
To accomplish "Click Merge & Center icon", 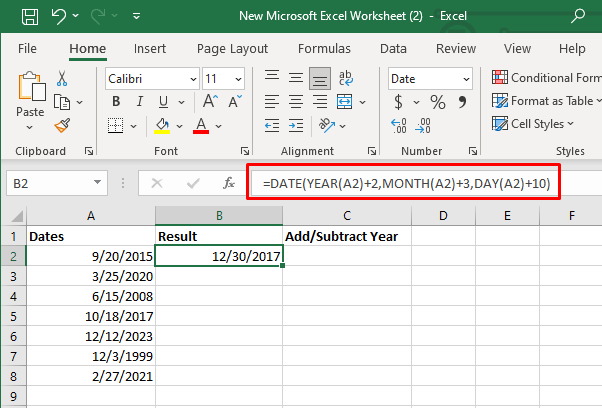I will click(x=344, y=102).
